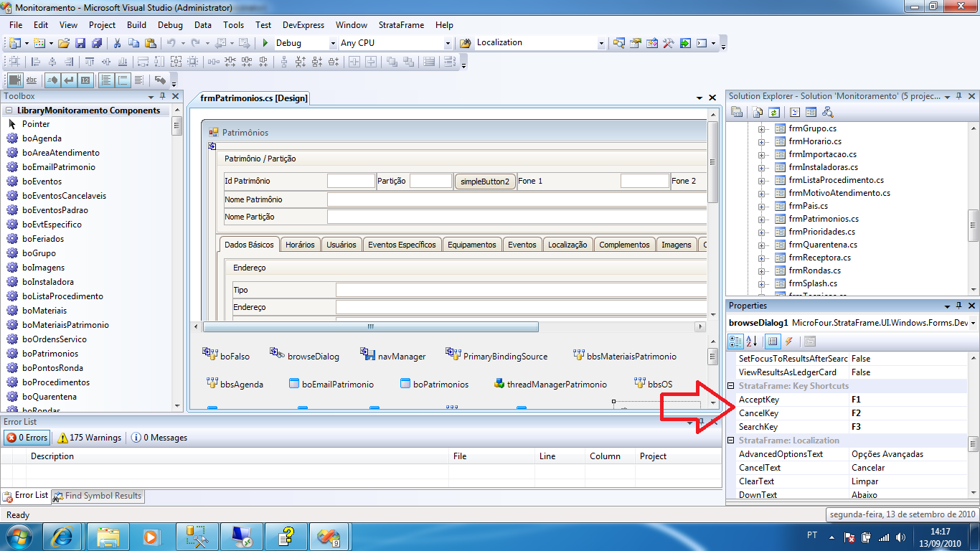Open the Debug configuration dropdown
This screenshot has height=551, width=980.
pos(333,43)
